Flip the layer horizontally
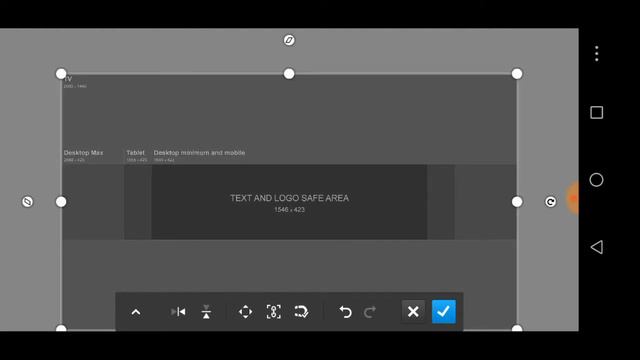This screenshot has height=360, width=640. pyautogui.click(x=178, y=312)
